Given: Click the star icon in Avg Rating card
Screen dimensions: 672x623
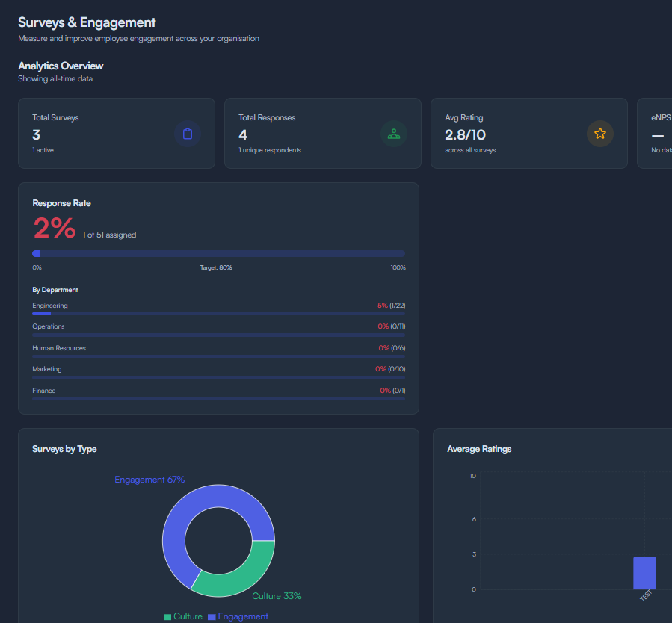Looking at the screenshot, I should click(x=599, y=134).
